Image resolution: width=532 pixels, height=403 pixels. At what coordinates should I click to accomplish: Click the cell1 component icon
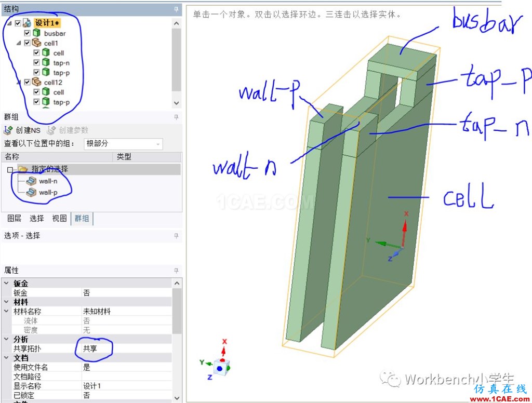[x=36, y=43]
